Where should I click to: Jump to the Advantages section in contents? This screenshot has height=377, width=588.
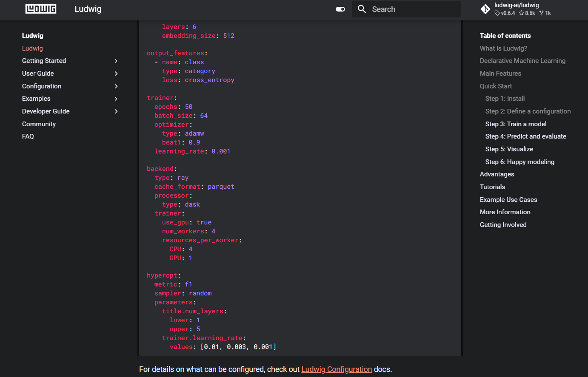497,174
